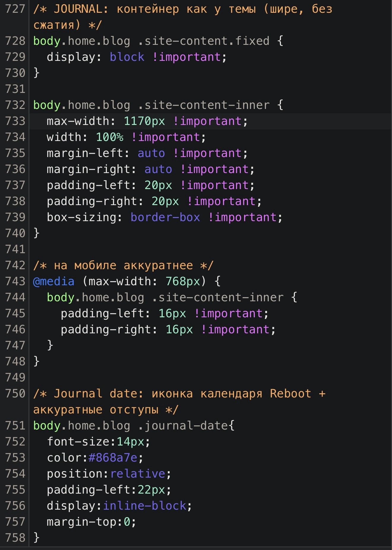
Task: Click the inline-block display value
Action: (145, 506)
